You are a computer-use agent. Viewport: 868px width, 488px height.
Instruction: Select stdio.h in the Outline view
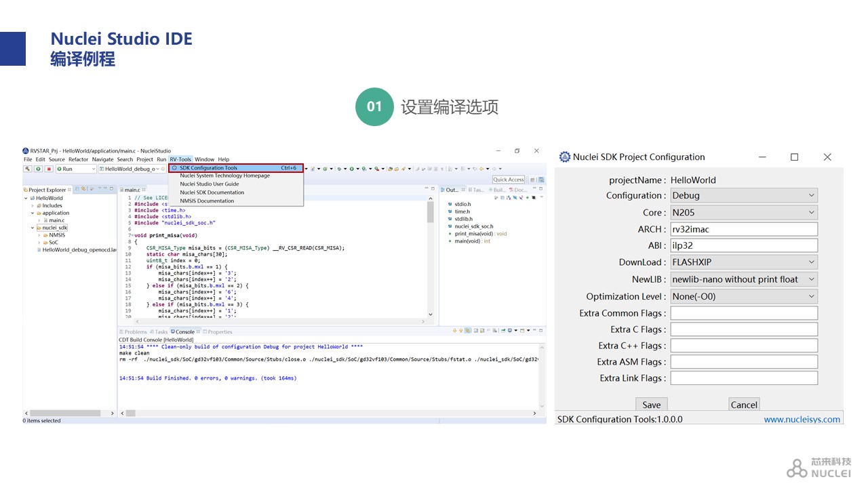462,204
